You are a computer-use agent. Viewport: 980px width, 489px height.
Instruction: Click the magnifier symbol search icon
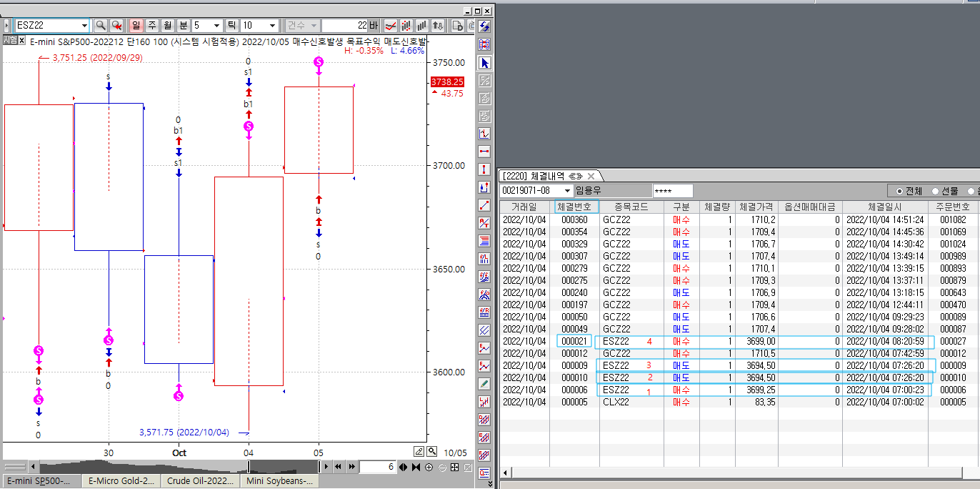pyautogui.click(x=101, y=26)
